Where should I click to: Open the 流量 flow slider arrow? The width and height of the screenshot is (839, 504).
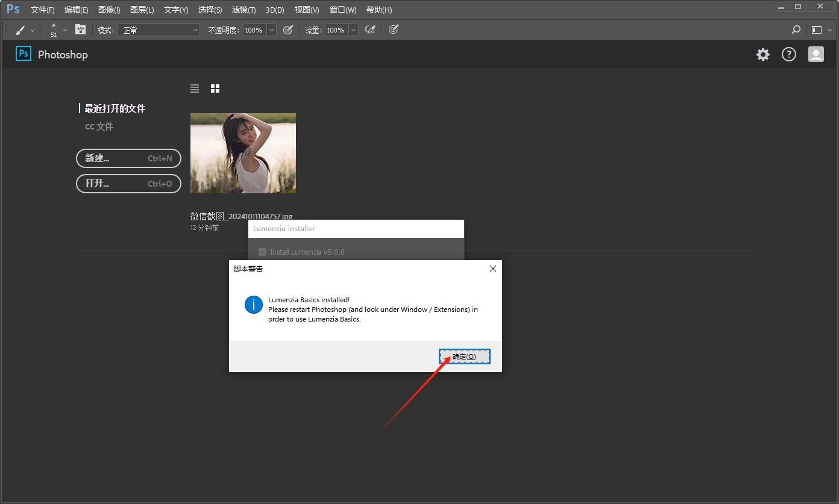[x=353, y=30]
